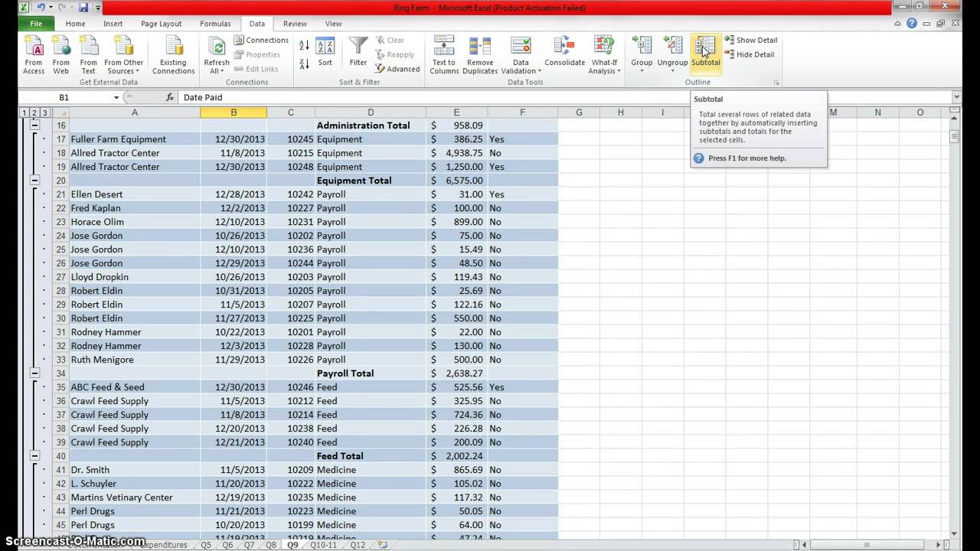Collapse the Payroll Total group

(x=34, y=373)
